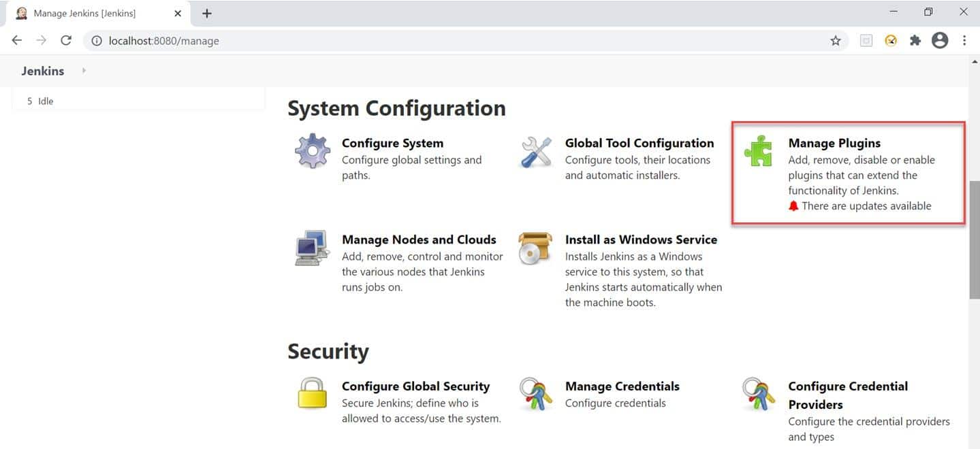The height and width of the screenshot is (449, 980).
Task: Click the System Configuration heading
Action: [x=396, y=108]
